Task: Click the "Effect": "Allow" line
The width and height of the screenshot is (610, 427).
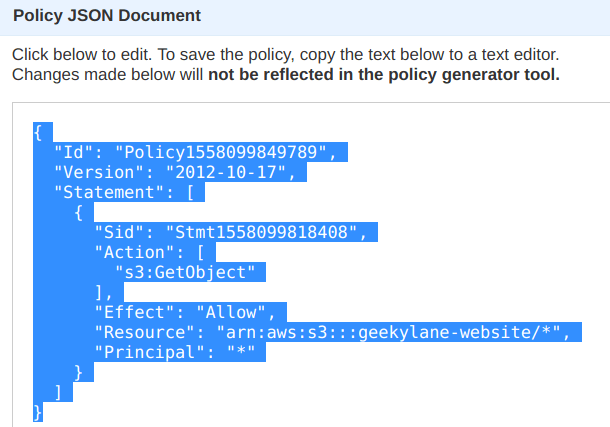Action: pyautogui.click(x=185, y=312)
